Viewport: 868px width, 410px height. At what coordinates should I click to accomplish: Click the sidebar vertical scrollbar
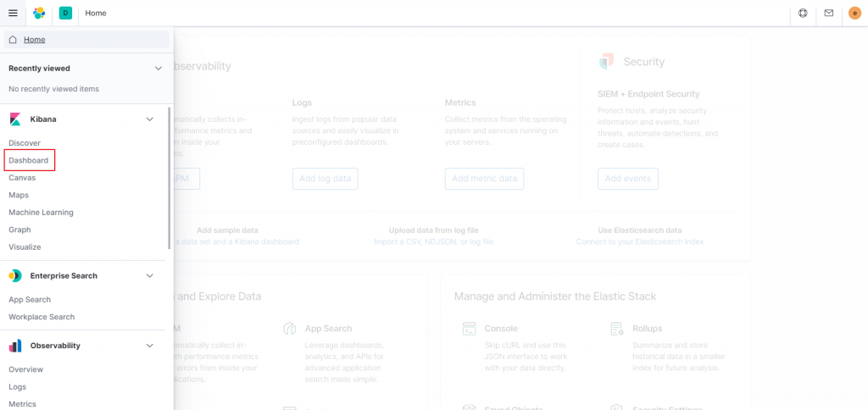169,178
